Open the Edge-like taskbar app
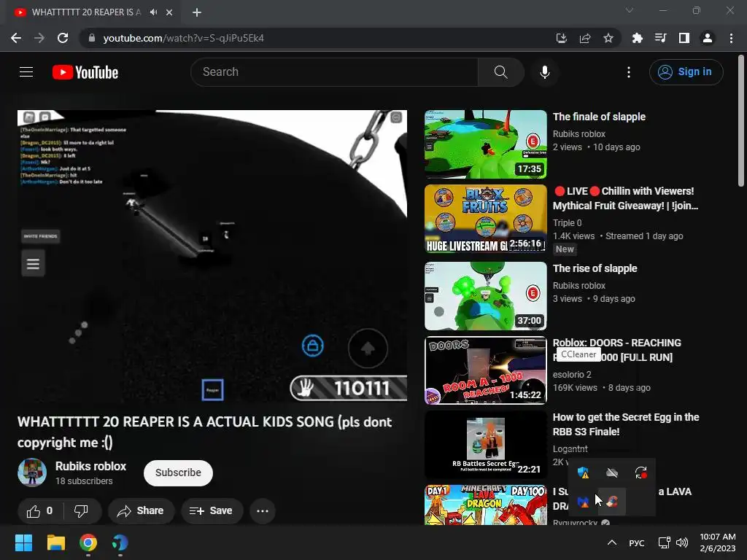747x560 pixels. (x=120, y=542)
